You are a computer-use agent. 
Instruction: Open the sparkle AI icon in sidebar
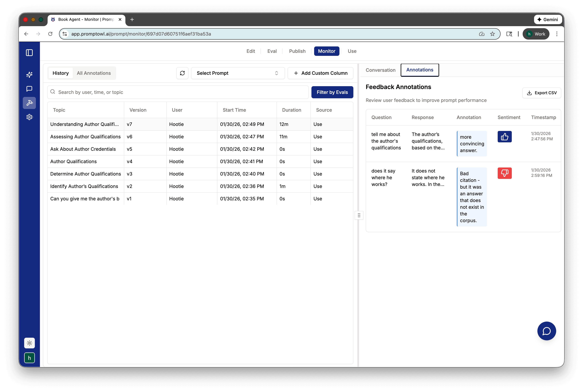click(x=29, y=75)
